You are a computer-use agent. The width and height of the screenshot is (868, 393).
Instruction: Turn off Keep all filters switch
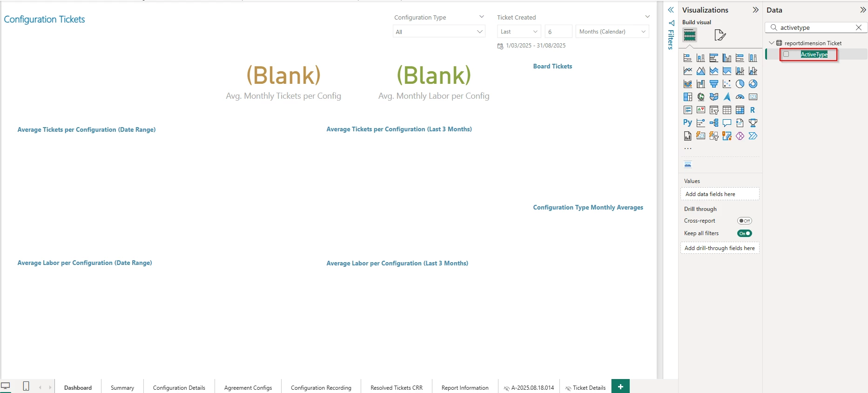(745, 233)
